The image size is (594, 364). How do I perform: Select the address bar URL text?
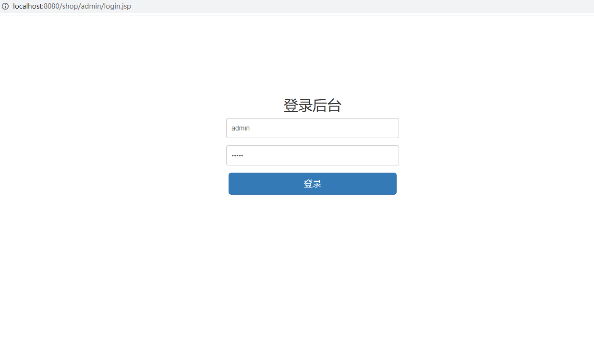click(72, 6)
